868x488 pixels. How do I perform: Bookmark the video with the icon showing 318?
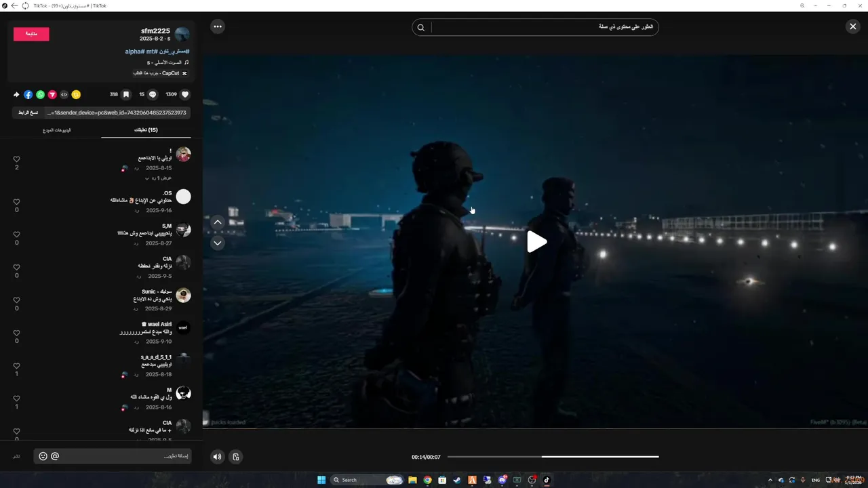click(126, 95)
